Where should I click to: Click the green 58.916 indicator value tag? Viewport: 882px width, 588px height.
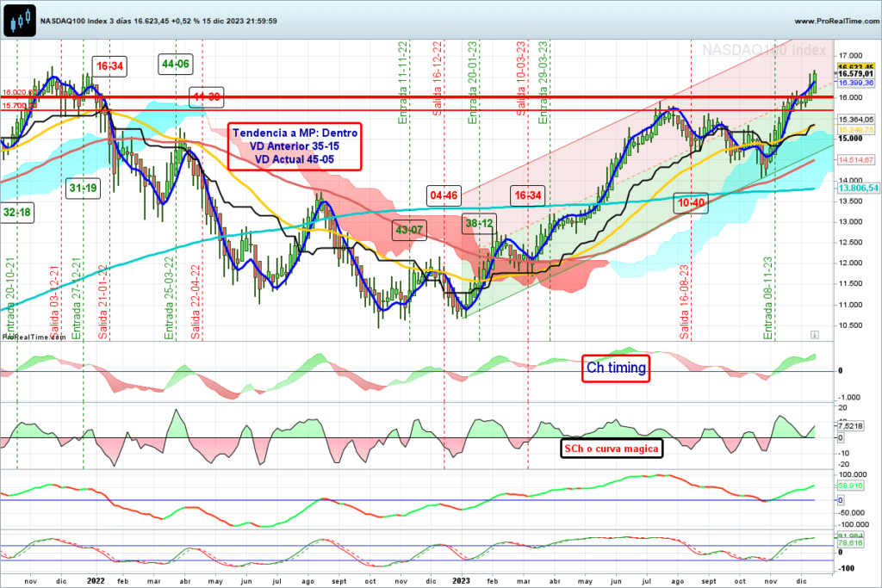[x=850, y=486]
